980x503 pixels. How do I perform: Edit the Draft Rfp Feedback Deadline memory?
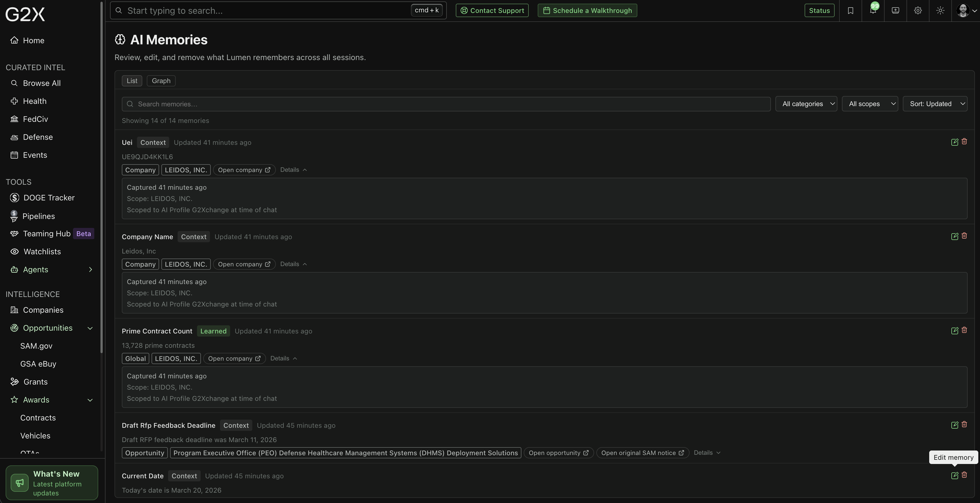click(x=954, y=425)
